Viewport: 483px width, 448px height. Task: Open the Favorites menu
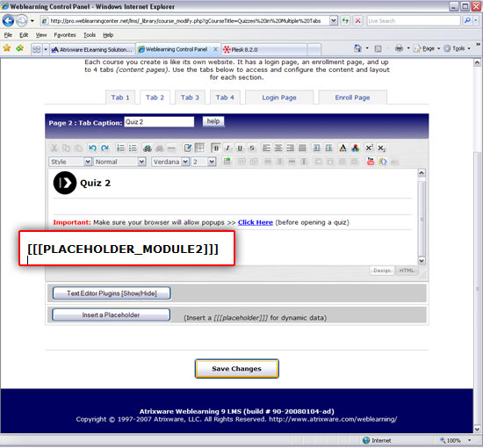[x=65, y=35]
